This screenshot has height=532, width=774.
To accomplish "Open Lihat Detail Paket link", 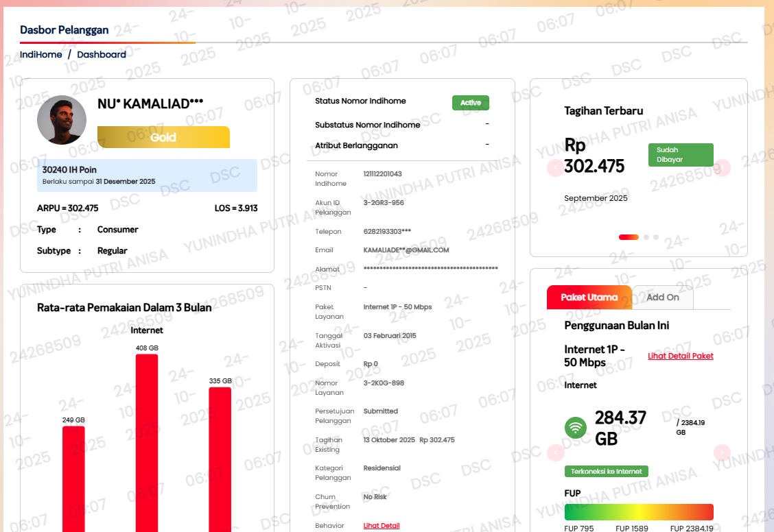I will pos(680,356).
